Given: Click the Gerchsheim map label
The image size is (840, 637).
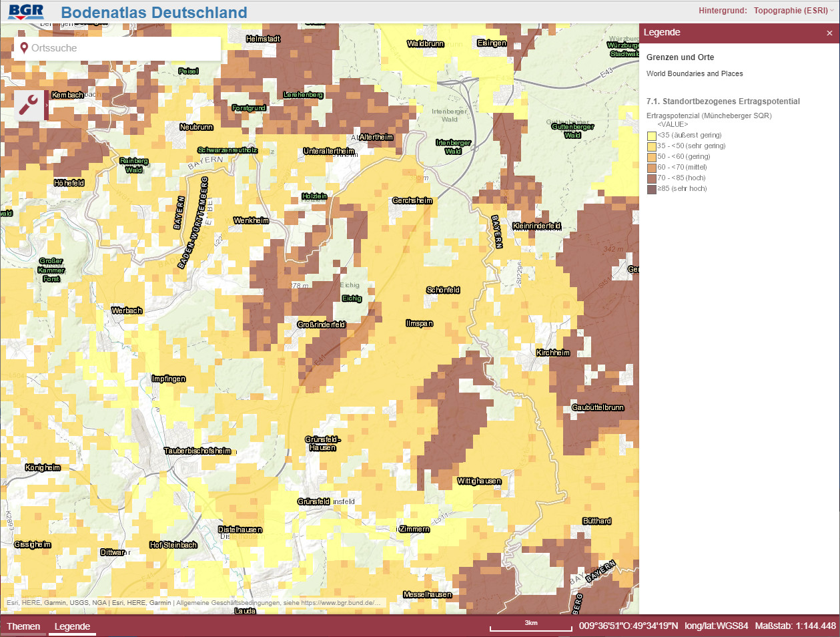Looking at the screenshot, I should point(412,200).
